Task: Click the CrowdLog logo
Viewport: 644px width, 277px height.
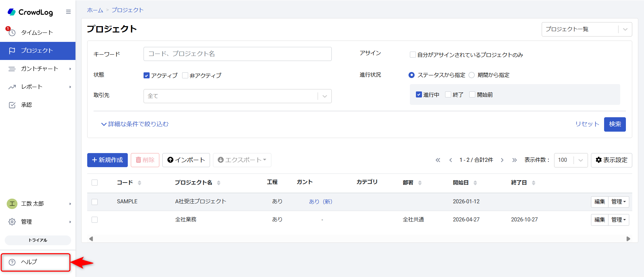Action: pos(30,12)
